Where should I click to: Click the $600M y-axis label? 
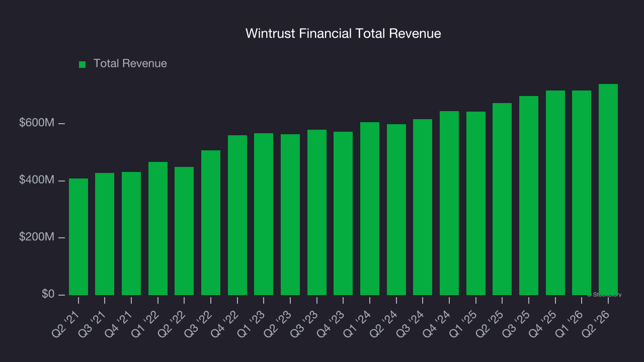point(36,123)
